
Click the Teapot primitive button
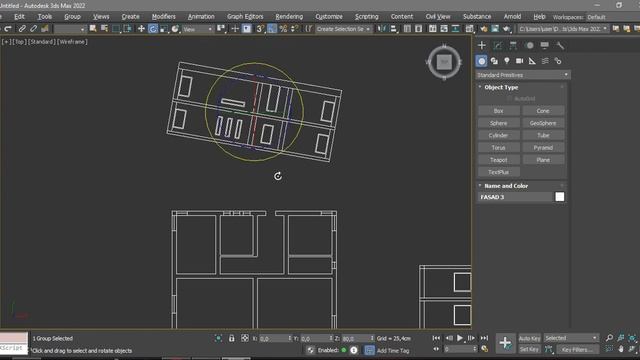click(499, 160)
